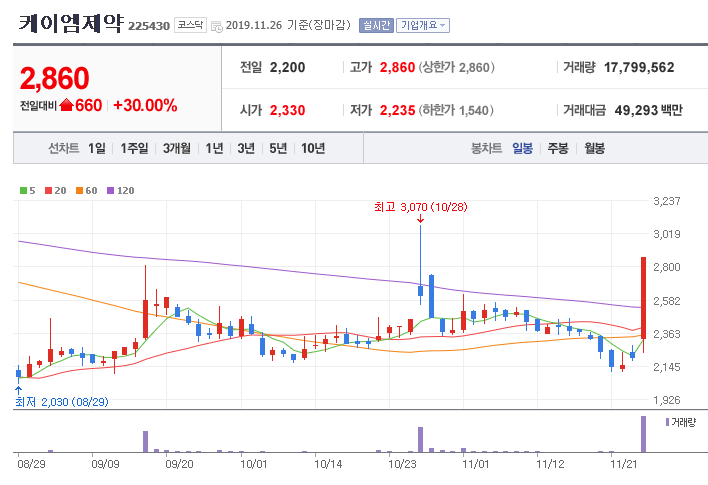Screen dimensions: 708x485
Task: Click the 시가 value 2,330
Action: [288, 110]
